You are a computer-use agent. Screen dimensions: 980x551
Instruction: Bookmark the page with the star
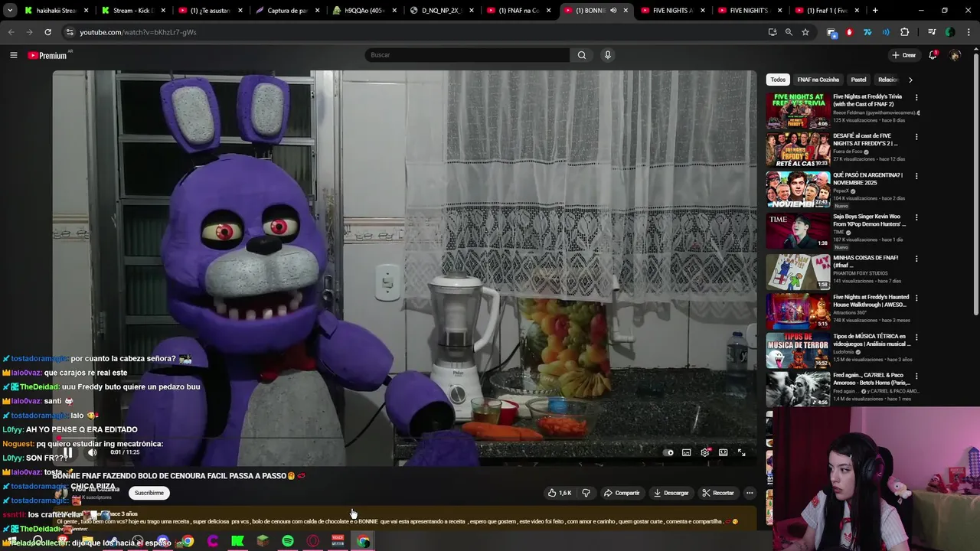click(x=805, y=32)
